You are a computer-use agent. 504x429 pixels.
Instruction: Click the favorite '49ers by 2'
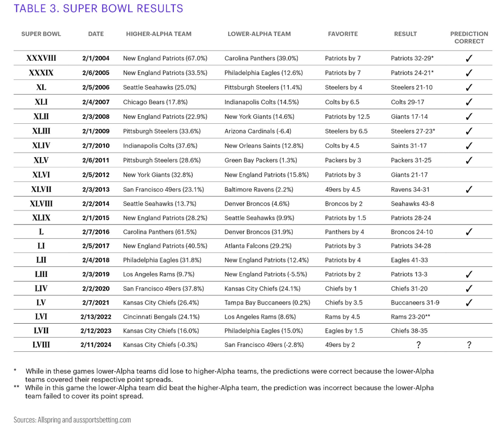(340, 345)
